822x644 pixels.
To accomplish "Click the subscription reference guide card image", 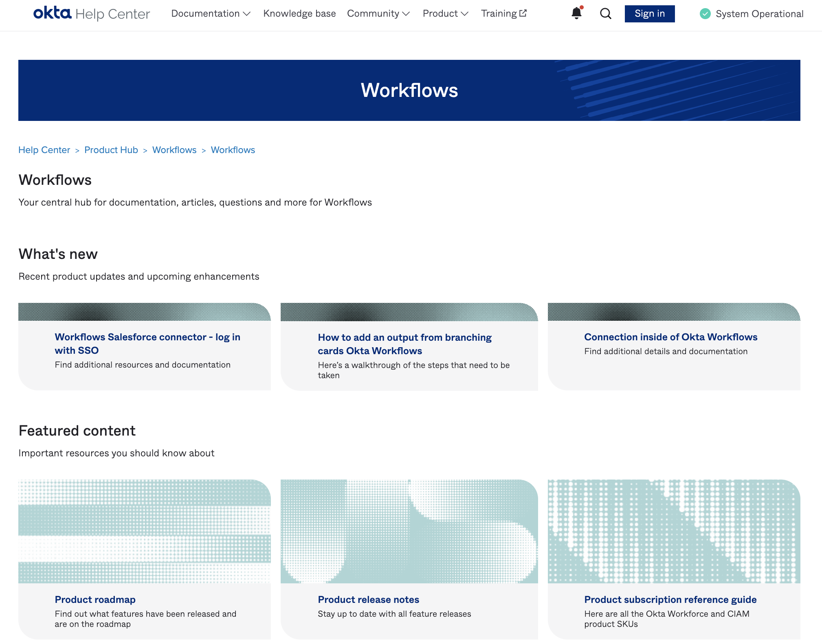I will click(674, 531).
